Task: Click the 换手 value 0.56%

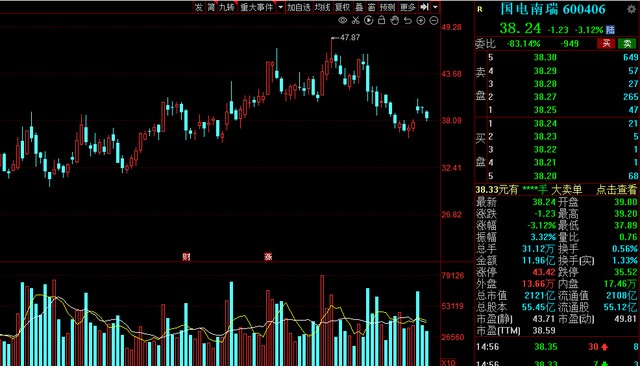Action: tap(624, 248)
